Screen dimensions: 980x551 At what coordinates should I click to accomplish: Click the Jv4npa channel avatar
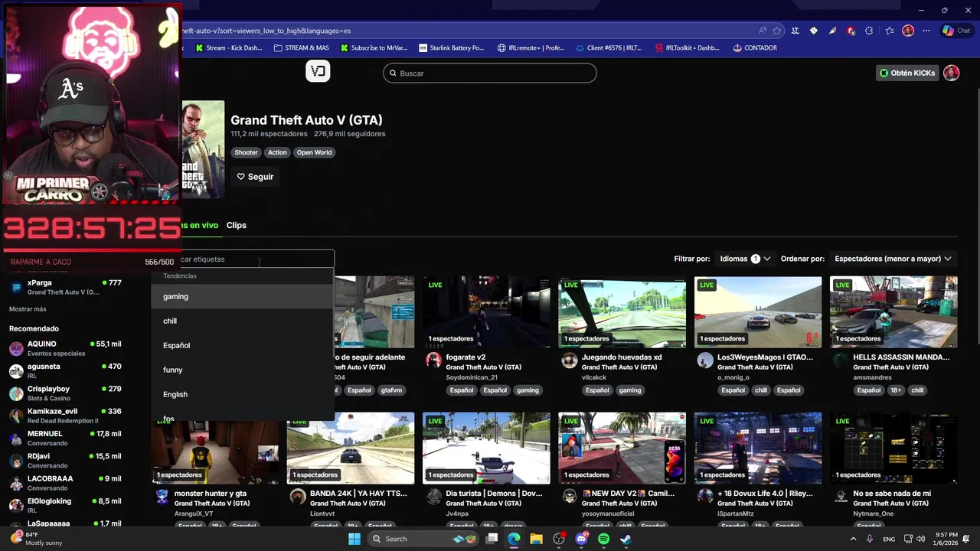(x=433, y=497)
